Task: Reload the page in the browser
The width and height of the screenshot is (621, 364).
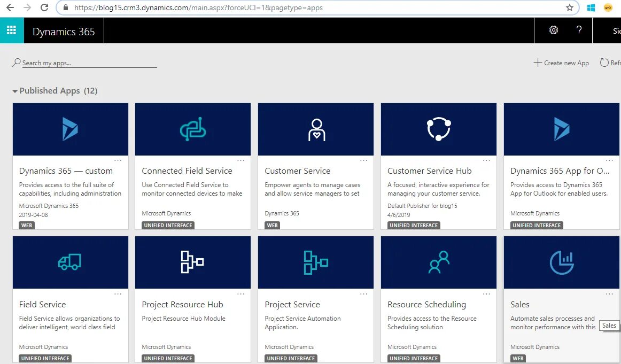Action: (x=44, y=8)
